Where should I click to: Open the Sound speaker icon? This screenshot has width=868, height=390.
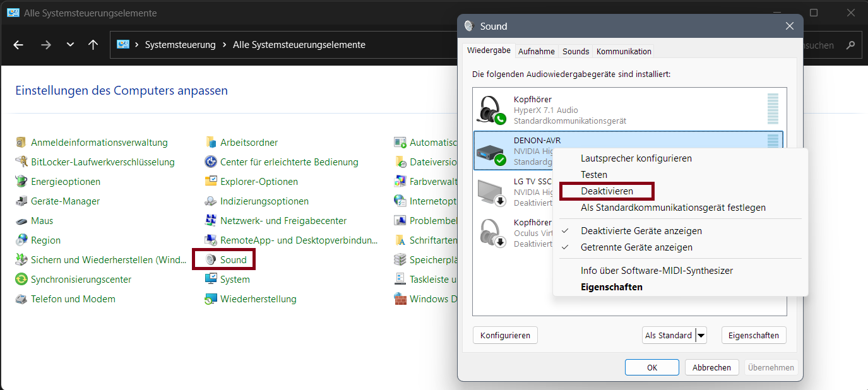[211, 260]
